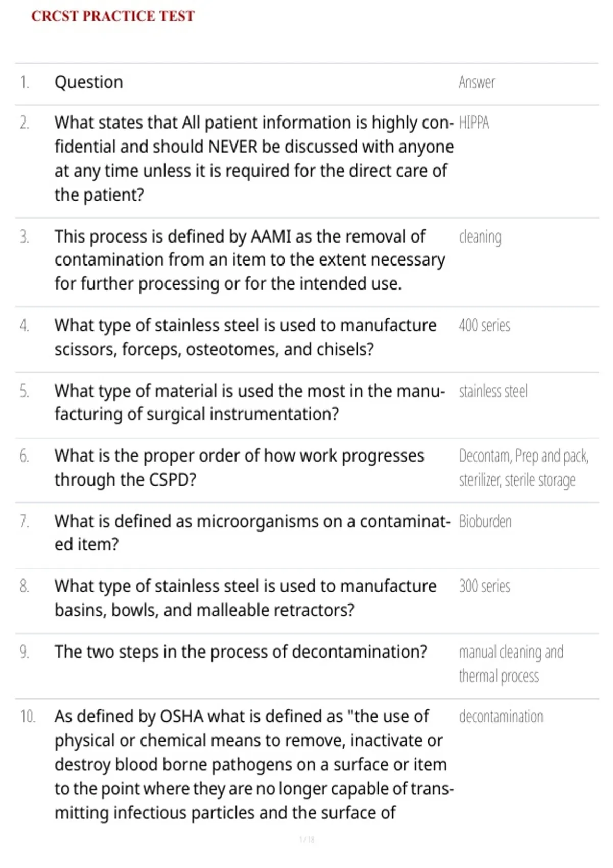Select the 400 series answer
Screen dimensions: 613x868
tap(484, 325)
